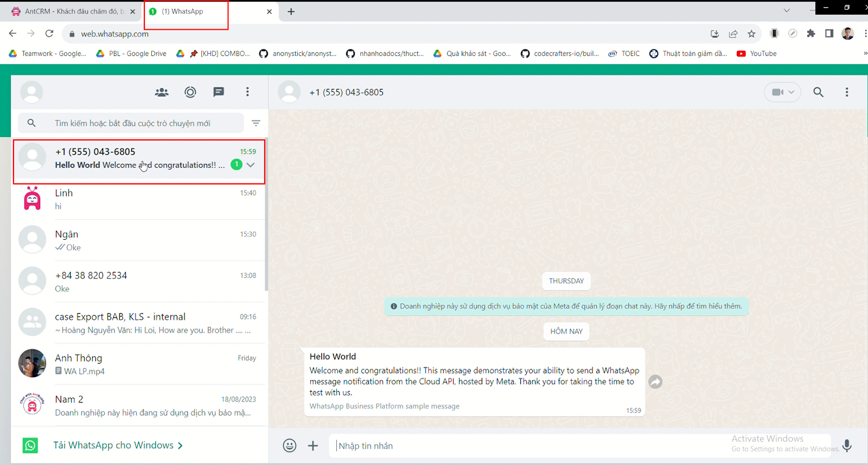
Task: Open the YouTube bookmark
Action: [x=757, y=54]
